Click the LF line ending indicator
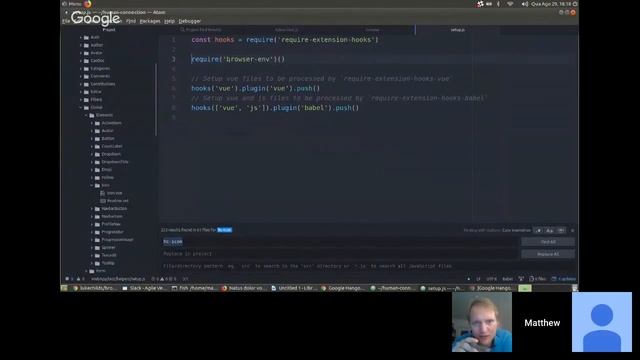Viewport: 640px width, 360px height. pos(478,279)
